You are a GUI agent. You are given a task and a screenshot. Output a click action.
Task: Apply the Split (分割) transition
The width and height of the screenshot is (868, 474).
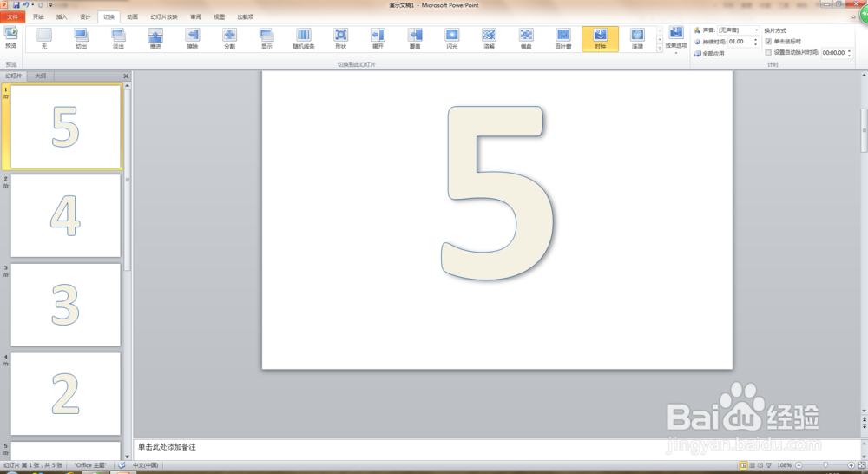tap(230, 38)
